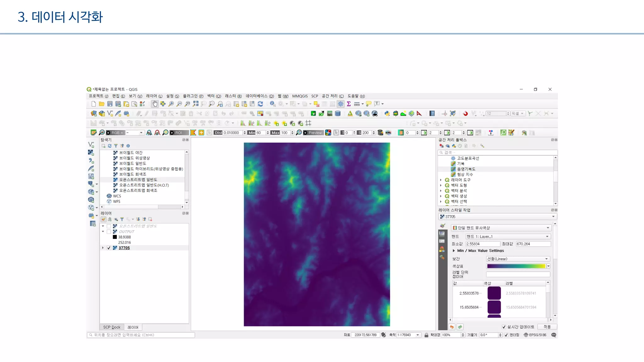
Task: Enable the OUTPUT layer checkbox
Action: pyautogui.click(x=109, y=232)
